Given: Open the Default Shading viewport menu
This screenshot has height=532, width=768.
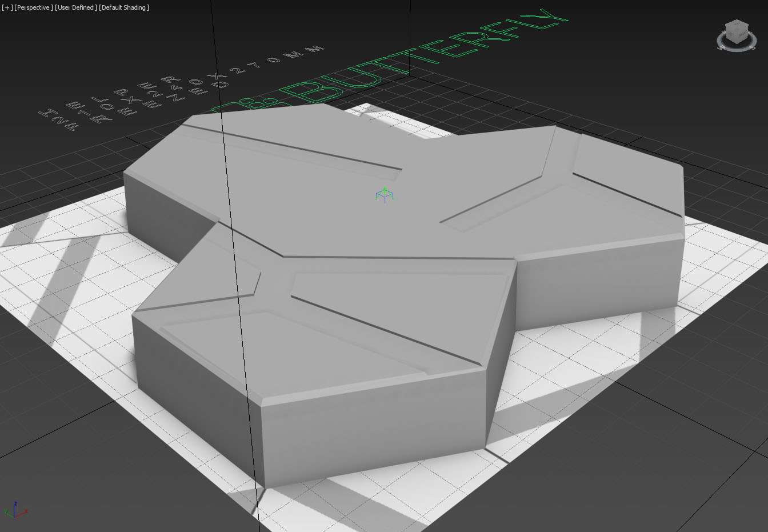Looking at the screenshot, I should pyautogui.click(x=124, y=7).
